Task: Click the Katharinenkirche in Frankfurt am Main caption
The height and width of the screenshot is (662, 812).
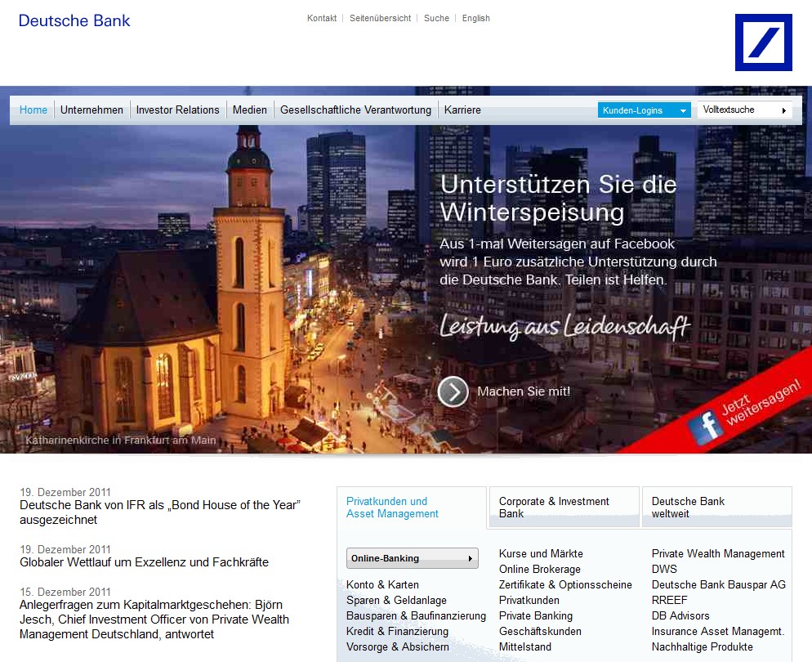Action: point(121,441)
